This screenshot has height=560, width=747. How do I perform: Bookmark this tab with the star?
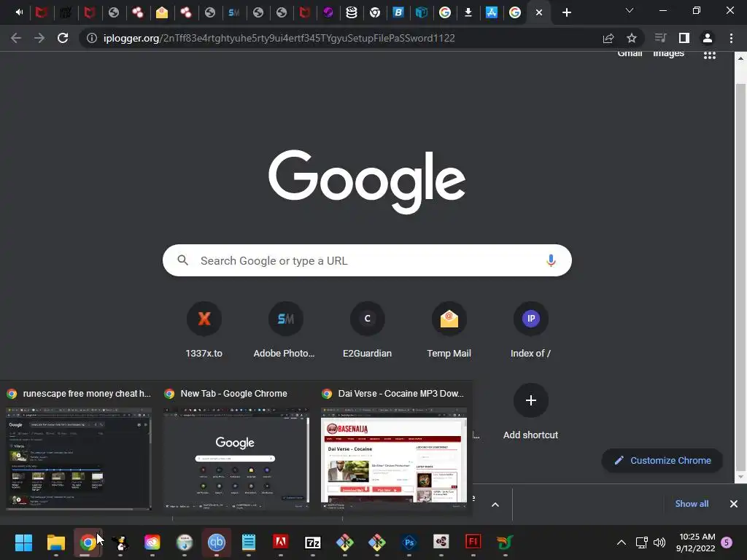tap(632, 38)
